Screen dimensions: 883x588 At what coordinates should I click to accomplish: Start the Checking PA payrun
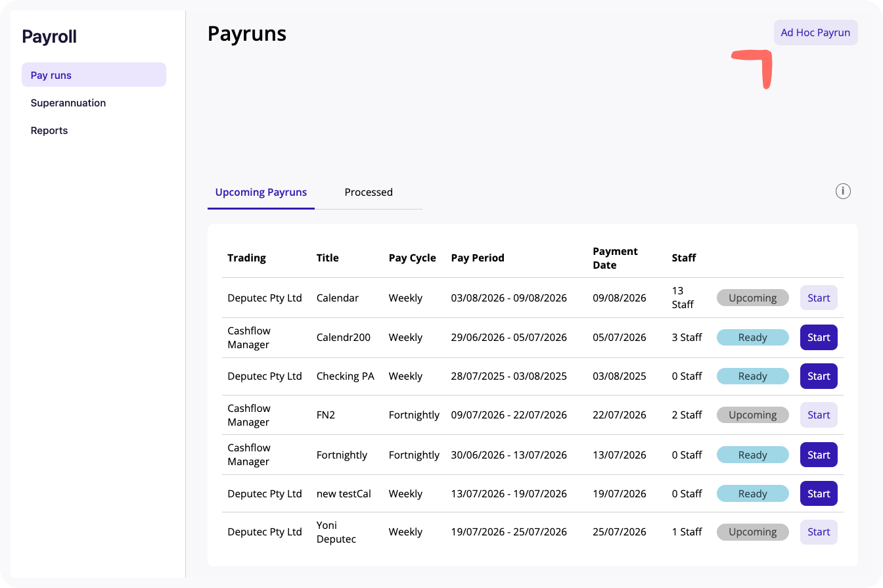(x=819, y=376)
